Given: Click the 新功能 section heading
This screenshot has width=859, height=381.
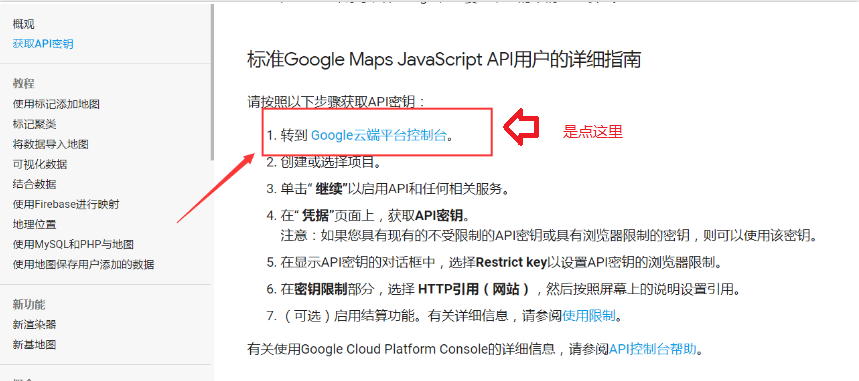Looking at the screenshot, I should point(29,305).
